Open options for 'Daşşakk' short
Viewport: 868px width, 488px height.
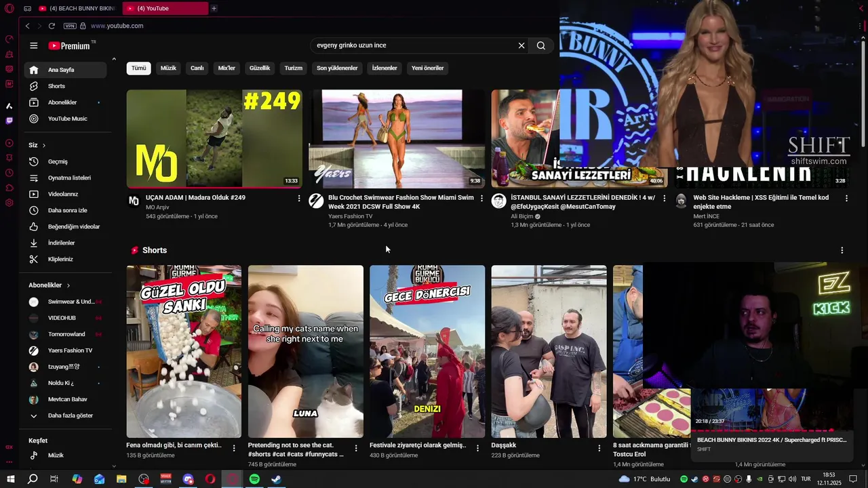tap(599, 448)
